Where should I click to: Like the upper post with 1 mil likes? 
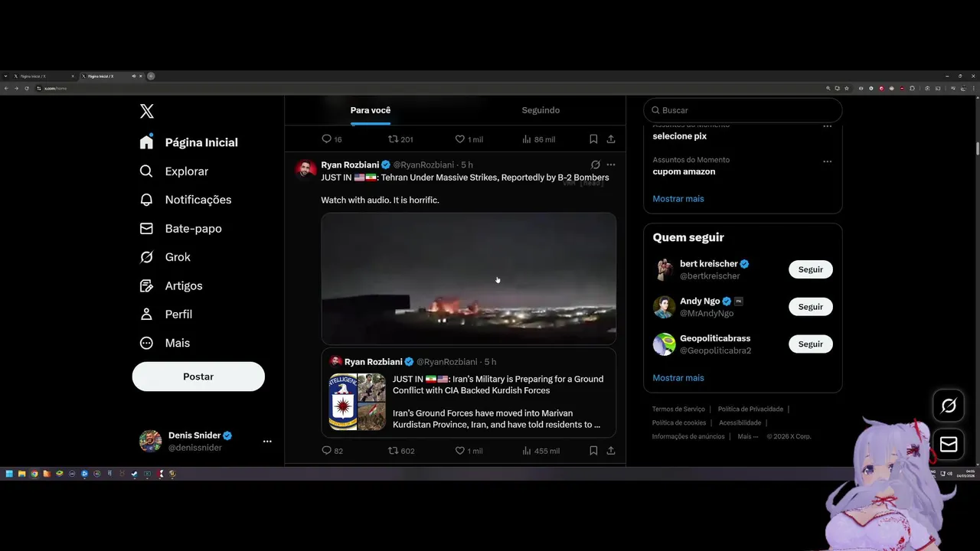(469, 139)
